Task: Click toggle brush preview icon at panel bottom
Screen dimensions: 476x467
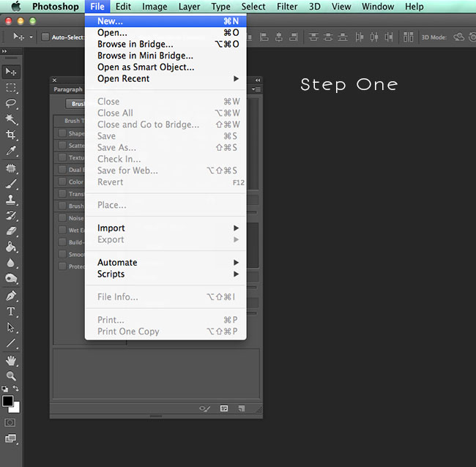Action: click(x=204, y=408)
